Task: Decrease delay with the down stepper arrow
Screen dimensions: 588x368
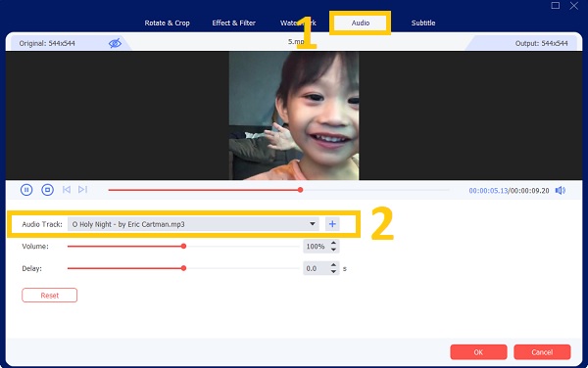Action: tap(333, 271)
